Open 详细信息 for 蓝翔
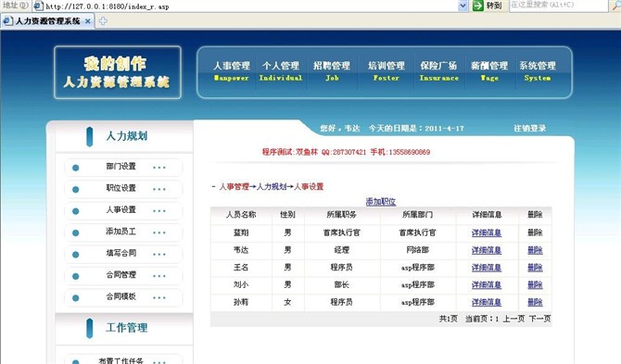The image size is (621, 364). [487, 232]
